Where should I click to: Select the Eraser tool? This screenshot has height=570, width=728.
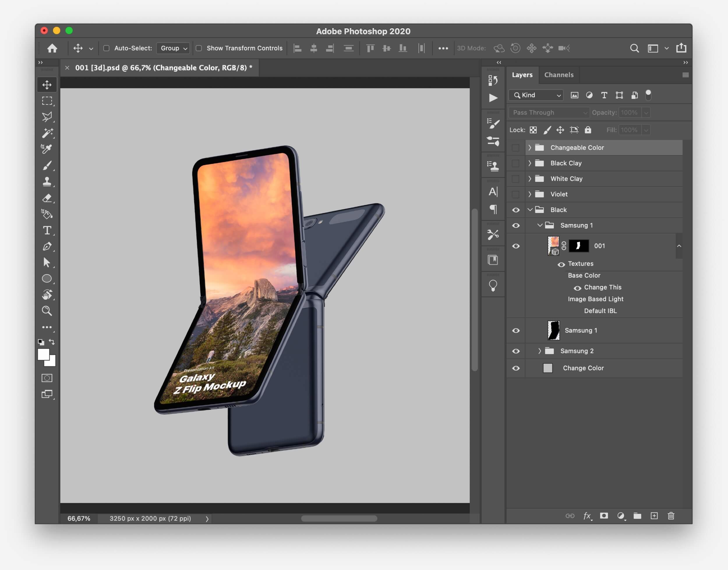pos(47,198)
